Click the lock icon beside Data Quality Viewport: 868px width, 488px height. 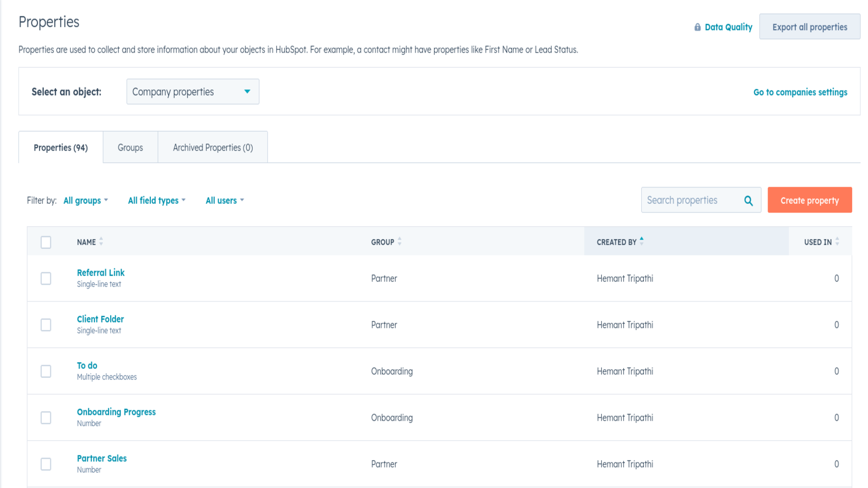click(x=697, y=27)
